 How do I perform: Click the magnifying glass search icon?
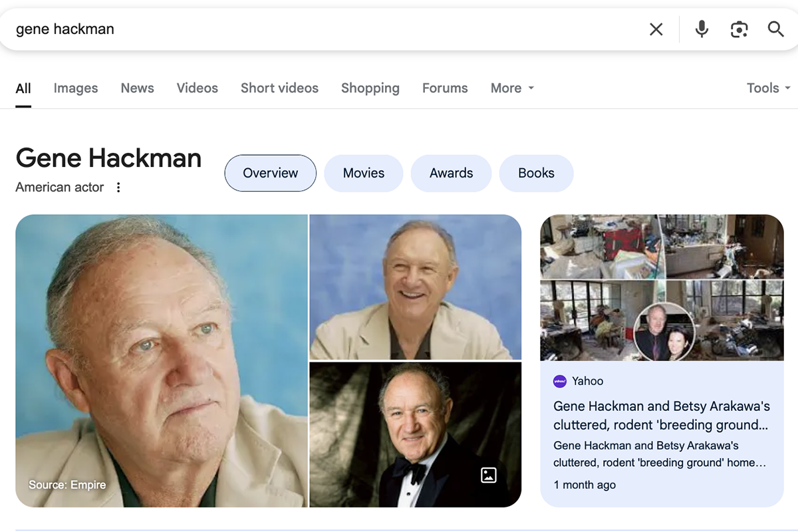[775, 29]
